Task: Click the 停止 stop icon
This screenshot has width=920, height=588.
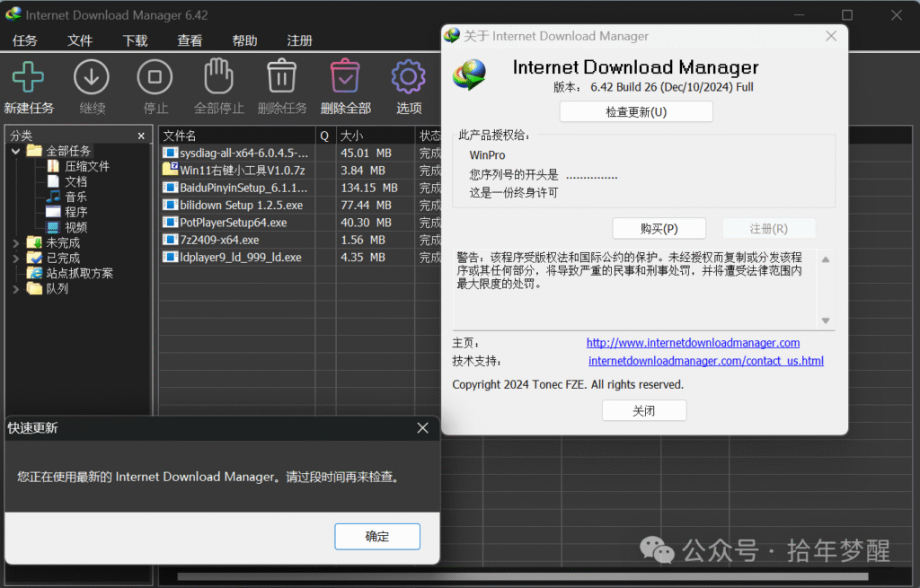Action: 155,77
